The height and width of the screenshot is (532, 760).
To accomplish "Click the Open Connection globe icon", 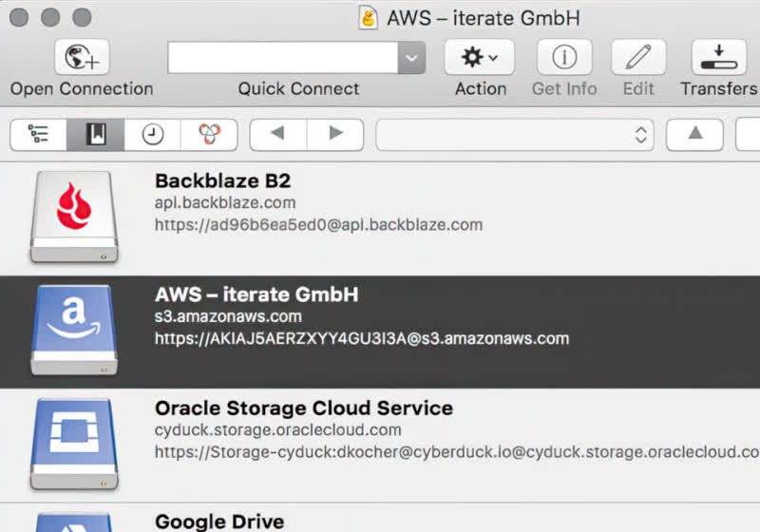I will tap(81, 58).
